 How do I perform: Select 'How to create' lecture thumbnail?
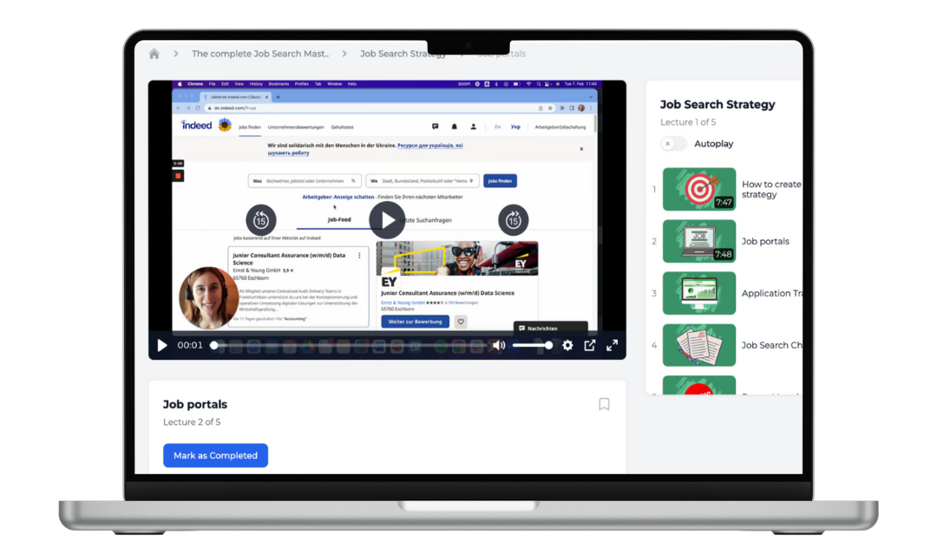click(699, 189)
